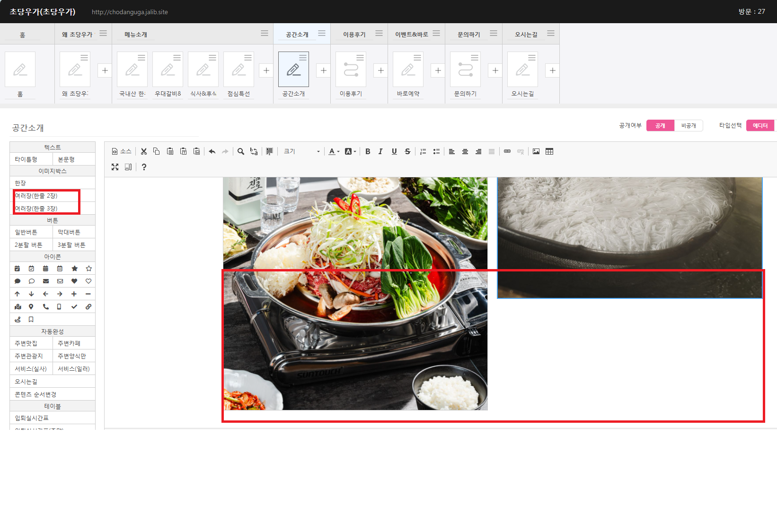
Task: Click the Undo arrow in editor toolbar
Action: (212, 151)
